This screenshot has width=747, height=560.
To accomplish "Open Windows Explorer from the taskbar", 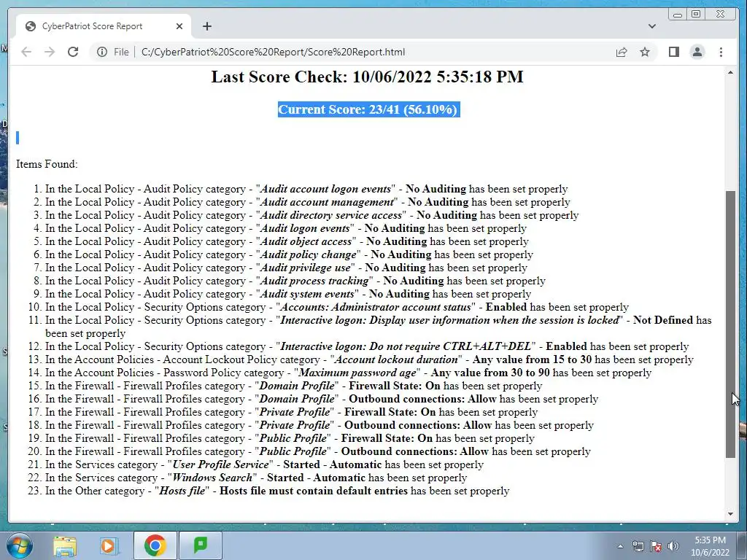I will [x=64, y=545].
